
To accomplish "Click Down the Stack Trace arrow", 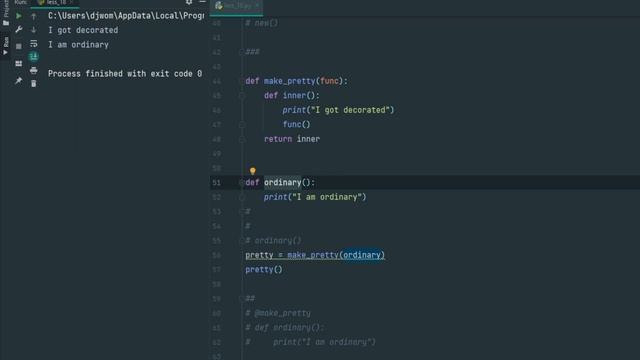I will (x=34, y=30).
